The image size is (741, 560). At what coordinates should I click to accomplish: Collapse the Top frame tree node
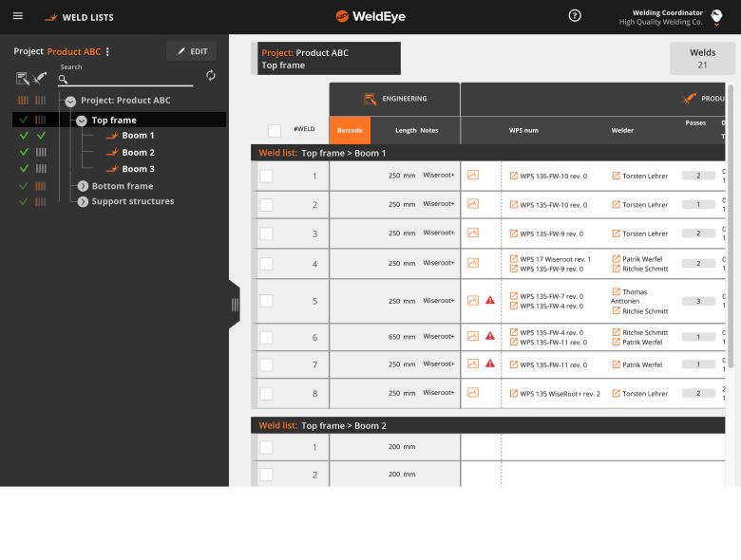(x=82, y=121)
